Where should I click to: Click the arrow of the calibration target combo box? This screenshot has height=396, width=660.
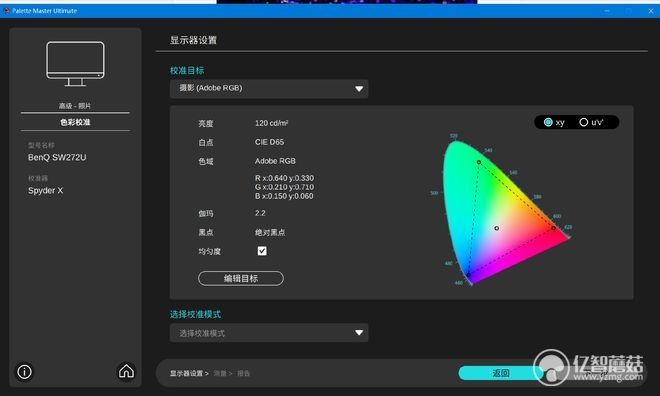coord(359,89)
